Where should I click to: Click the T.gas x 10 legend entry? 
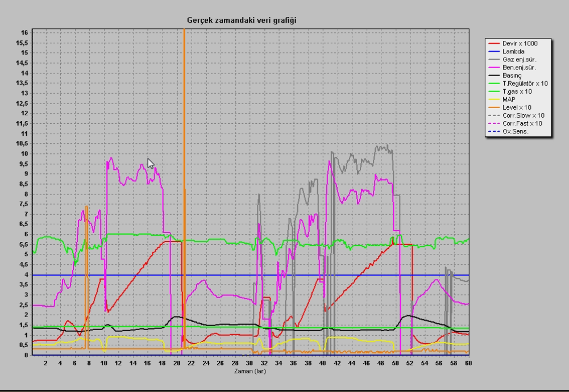[x=517, y=91]
